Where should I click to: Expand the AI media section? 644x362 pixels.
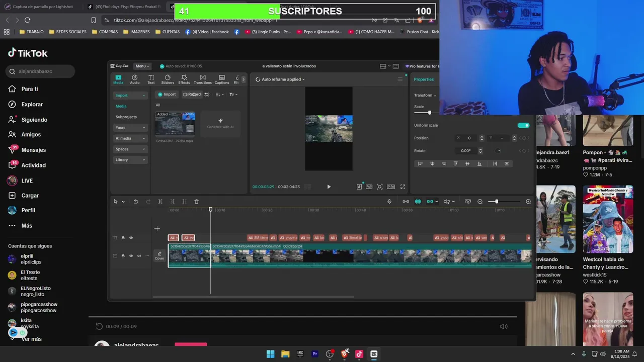click(x=130, y=138)
